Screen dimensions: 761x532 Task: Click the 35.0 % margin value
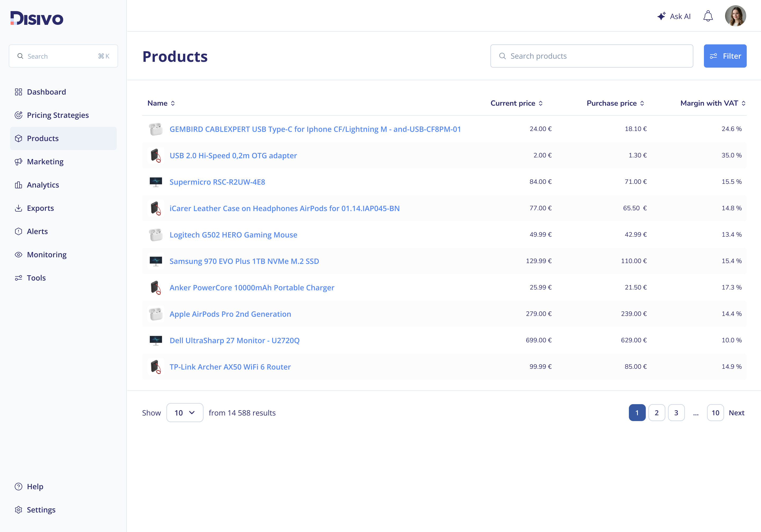[731, 155]
